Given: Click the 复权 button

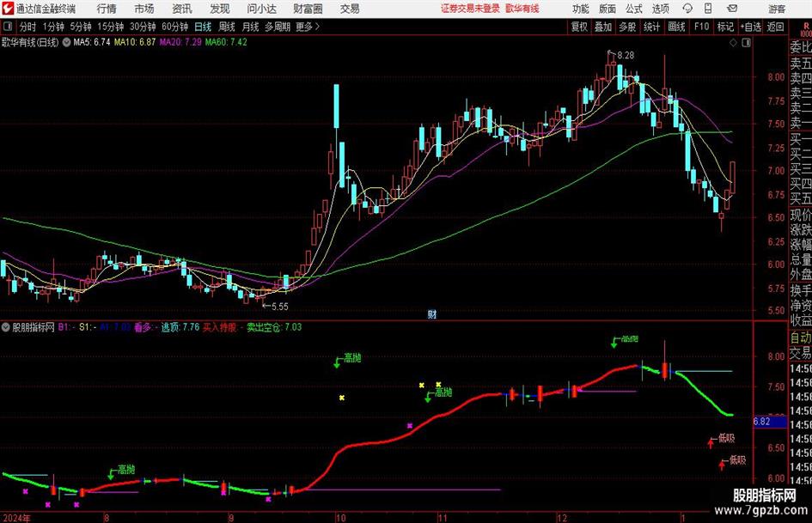Looking at the screenshot, I should tap(579, 27).
